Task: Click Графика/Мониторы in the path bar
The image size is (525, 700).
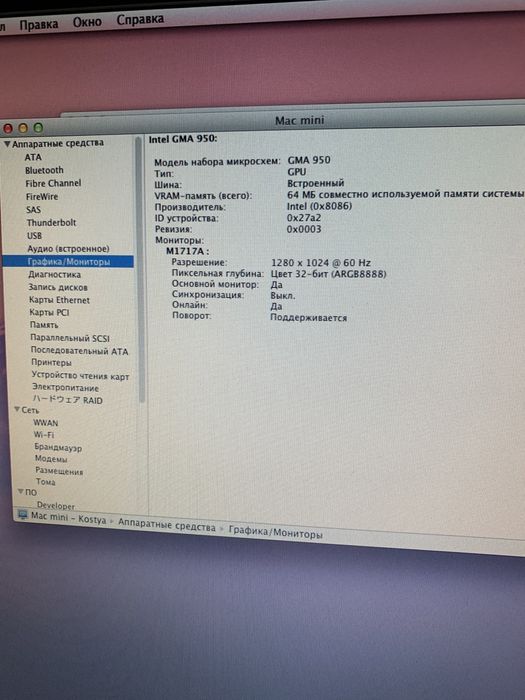Action: [x=275, y=532]
